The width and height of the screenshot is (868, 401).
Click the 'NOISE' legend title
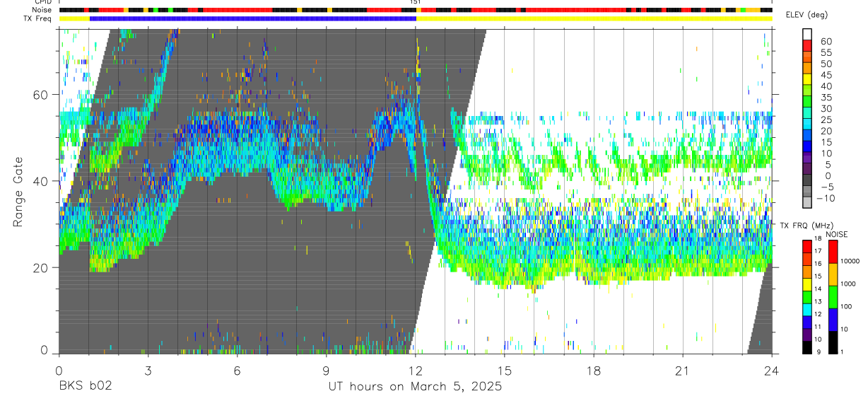(836, 234)
